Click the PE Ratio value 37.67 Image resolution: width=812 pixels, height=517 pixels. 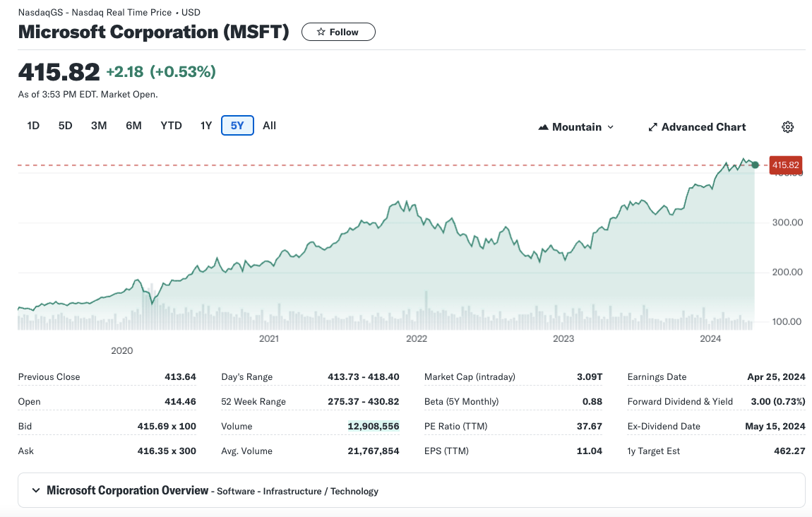pos(590,427)
